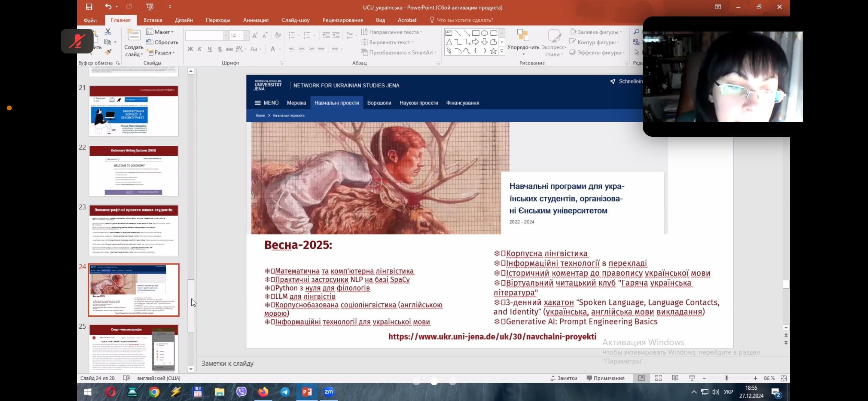Toggle center text alignment
The height and width of the screenshot is (401, 868).
click(302, 49)
